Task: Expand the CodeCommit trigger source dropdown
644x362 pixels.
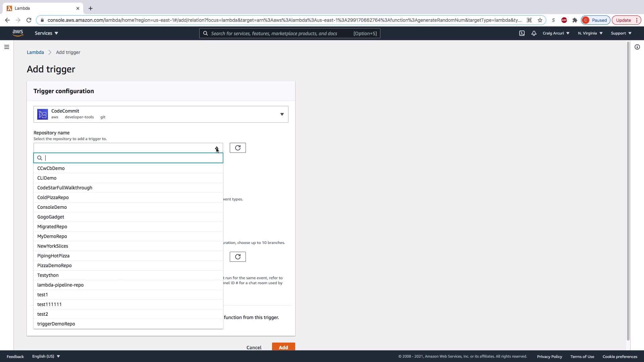Action: tap(282, 114)
